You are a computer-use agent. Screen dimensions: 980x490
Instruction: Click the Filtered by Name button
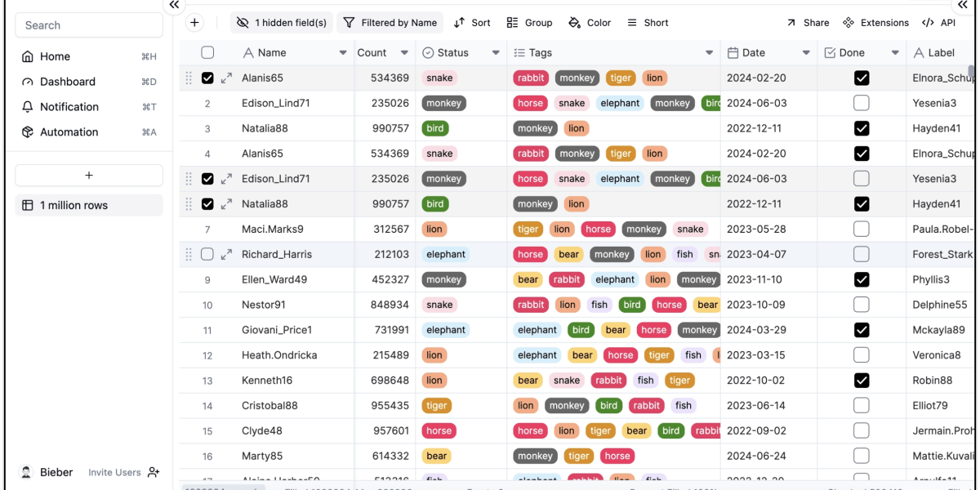pyautogui.click(x=390, y=23)
